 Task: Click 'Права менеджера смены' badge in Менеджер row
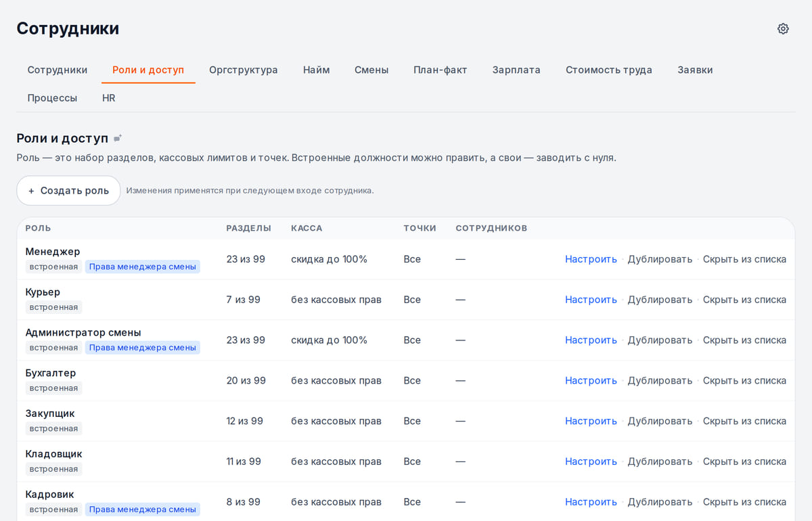tap(143, 267)
